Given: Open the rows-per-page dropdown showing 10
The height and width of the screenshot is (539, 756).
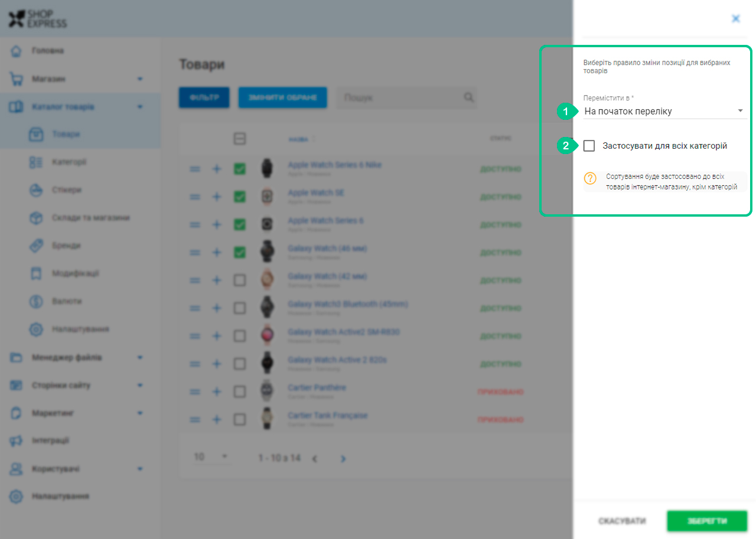Looking at the screenshot, I should coord(211,457).
